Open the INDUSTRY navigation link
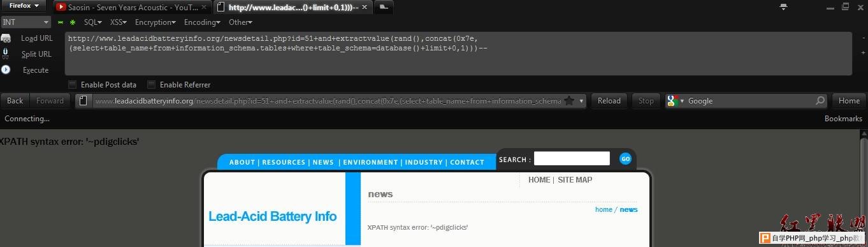Viewport: 868px width, 247px height. (x=424, y=162)
